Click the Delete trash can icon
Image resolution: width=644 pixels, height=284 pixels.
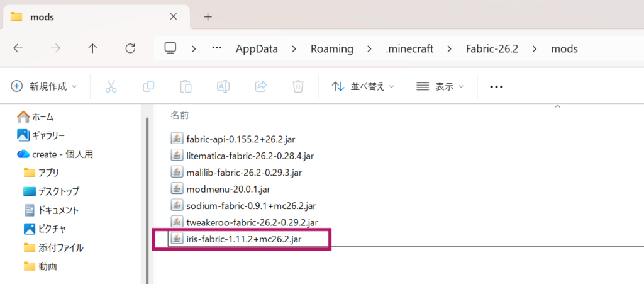point(297,86)
